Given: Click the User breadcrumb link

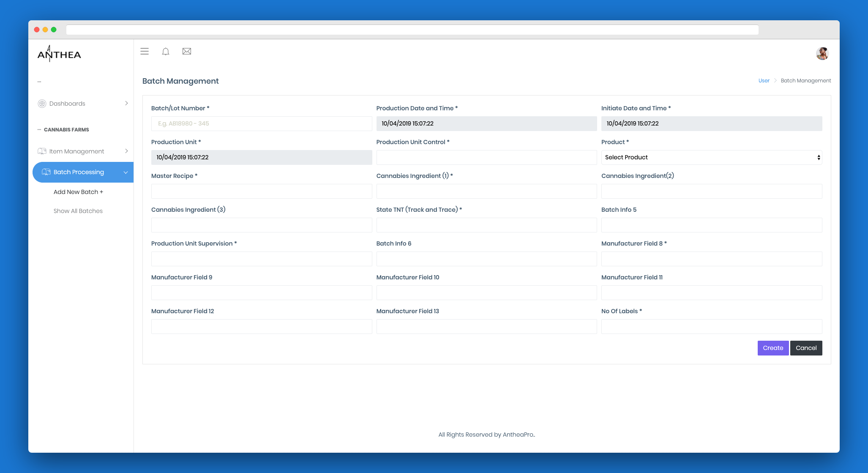Looking at the screenshot, I should pos(764,81).
